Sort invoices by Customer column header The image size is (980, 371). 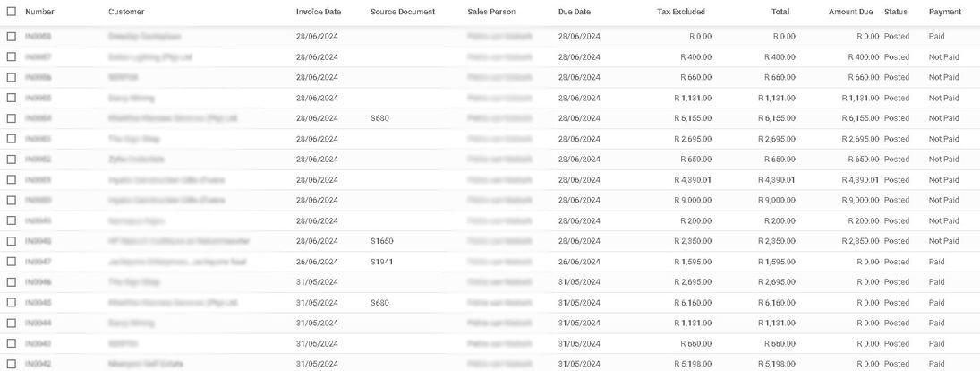pyautogui.click(x=126, y=13)
